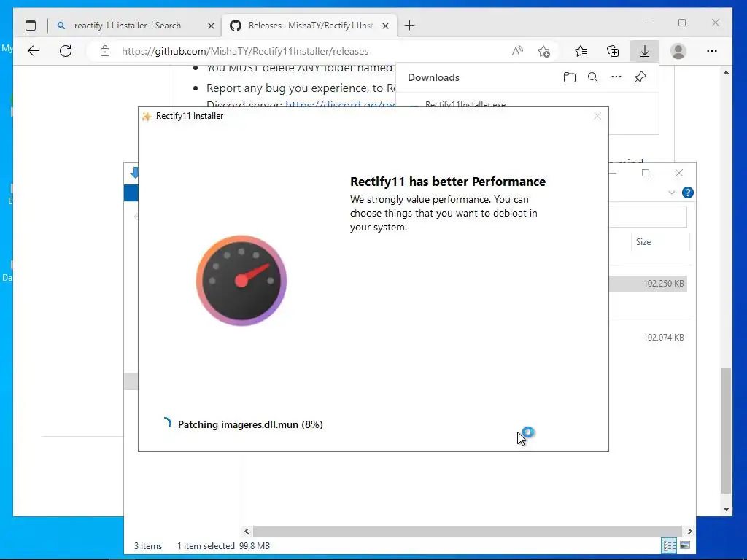
Task: Click the Patching imageres.dll.mun progress text
Action: (250, 424)
